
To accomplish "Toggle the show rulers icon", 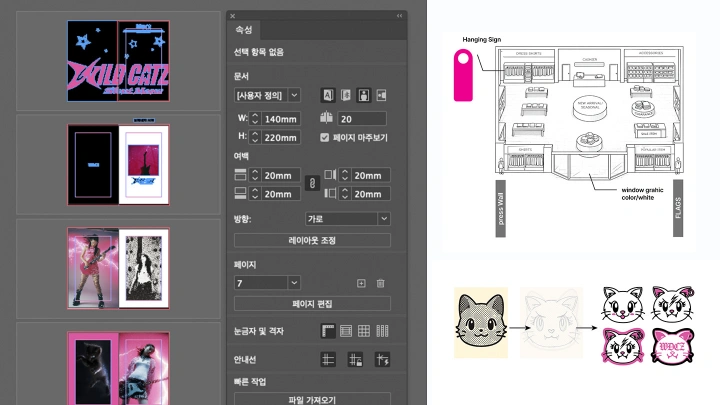I will [x=328, y=331].
